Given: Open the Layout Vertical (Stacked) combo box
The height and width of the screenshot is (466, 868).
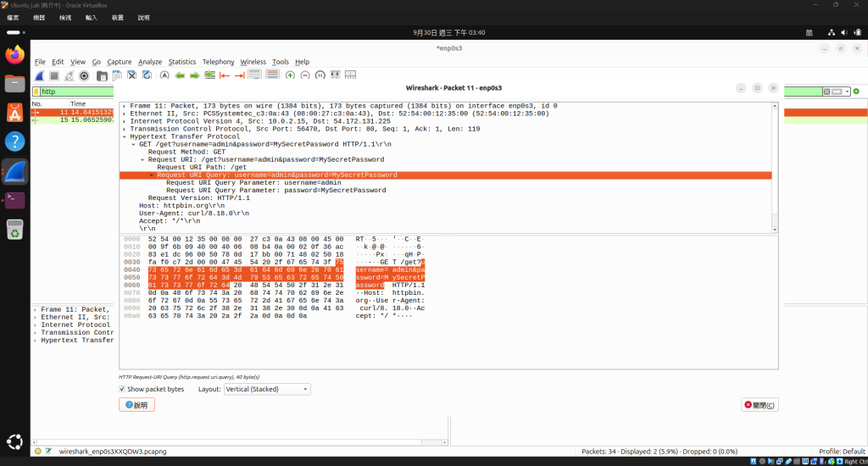Looking at the screenshot, I should click(267, 389).
